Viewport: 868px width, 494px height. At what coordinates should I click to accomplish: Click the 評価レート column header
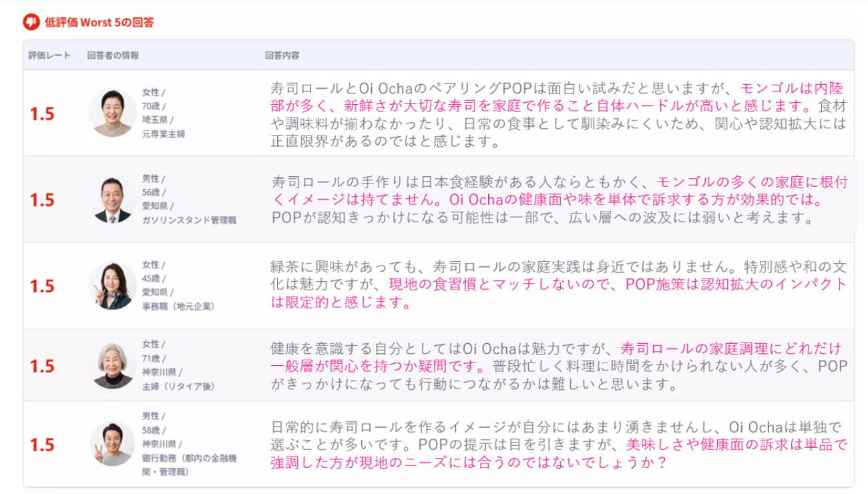click(x=49, y=55)
